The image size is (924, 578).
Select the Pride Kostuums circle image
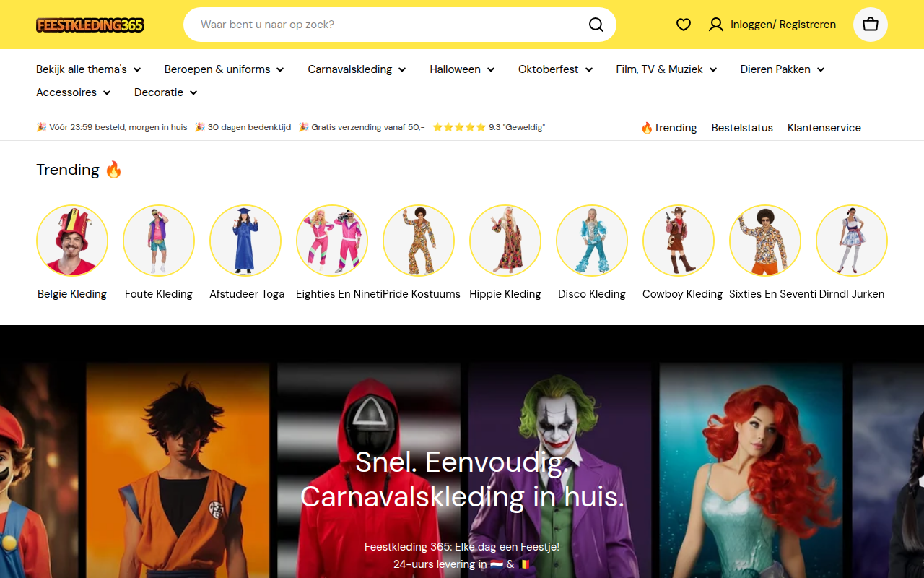(419, 241)
